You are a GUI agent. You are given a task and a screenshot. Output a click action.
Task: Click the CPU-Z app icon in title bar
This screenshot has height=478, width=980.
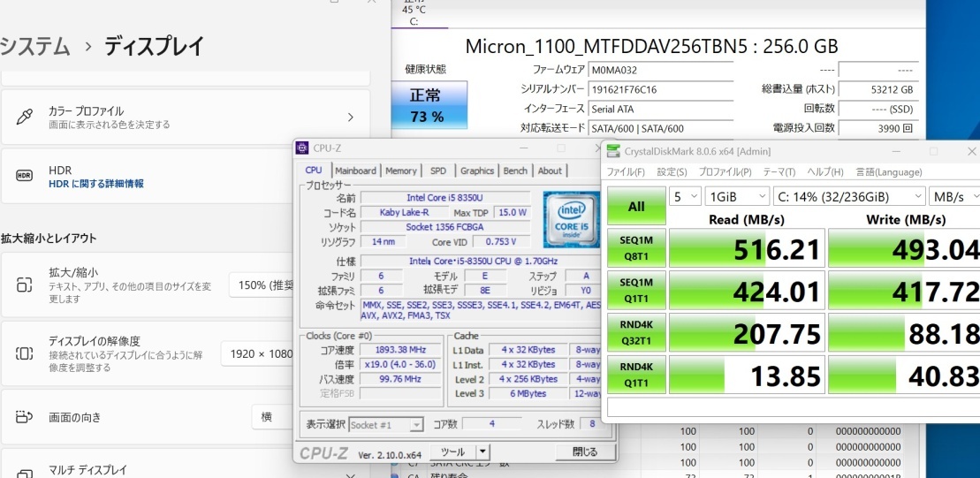[303, 148]
